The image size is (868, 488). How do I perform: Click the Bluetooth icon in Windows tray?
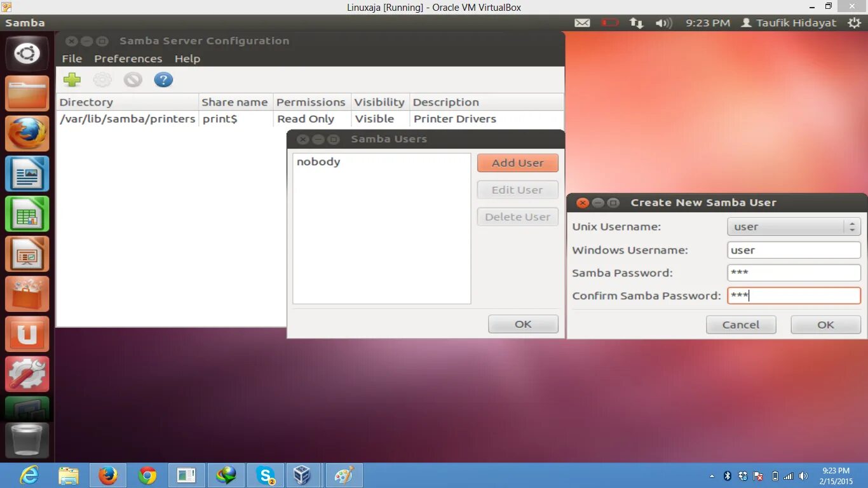pos(728,476)
